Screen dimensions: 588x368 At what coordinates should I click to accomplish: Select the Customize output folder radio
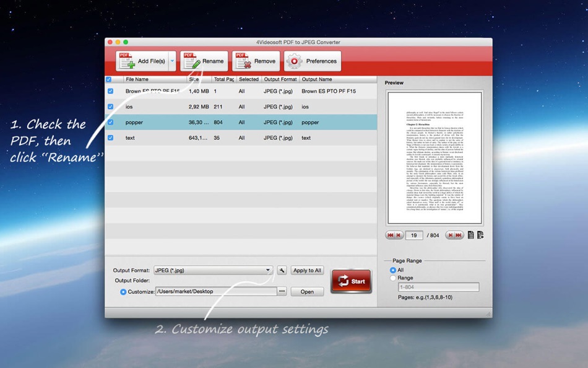point(123,292)
